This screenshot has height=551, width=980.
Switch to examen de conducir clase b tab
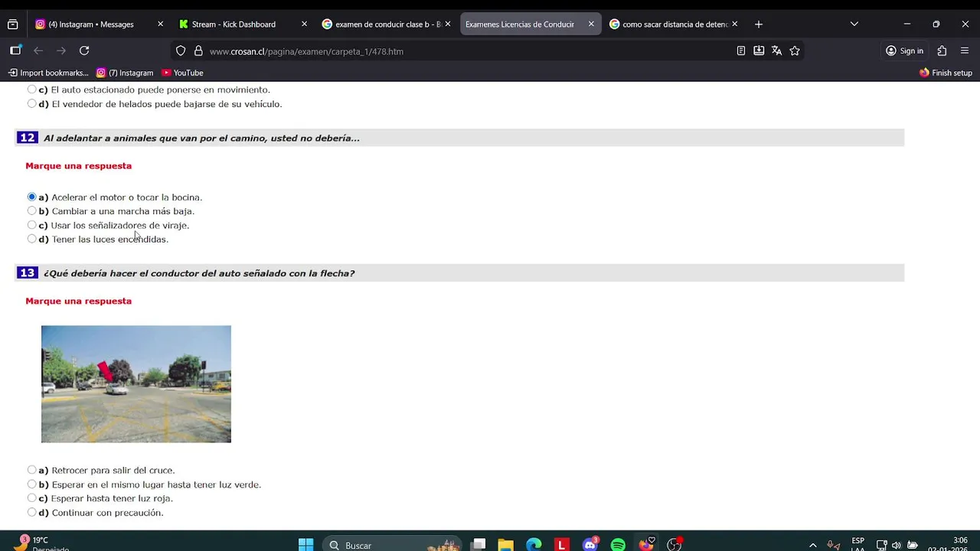(387, 24)
